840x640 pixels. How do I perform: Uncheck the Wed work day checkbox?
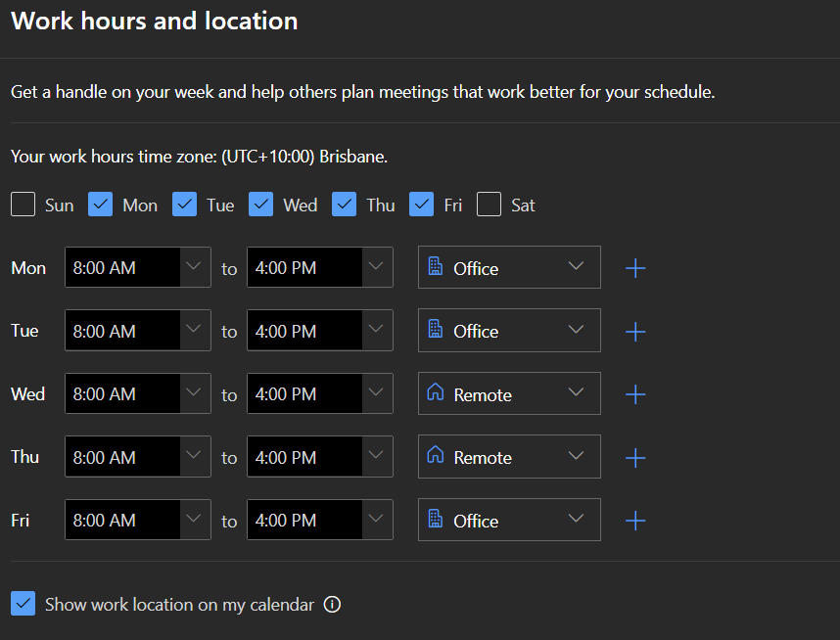[260, 205]
